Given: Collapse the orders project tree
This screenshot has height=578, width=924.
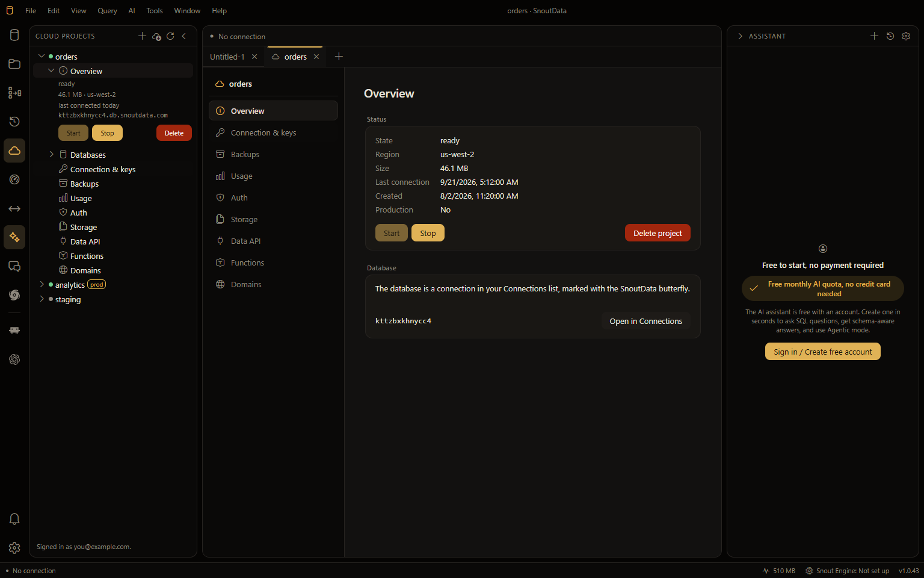Looking at the screenshot, I should click(42, 56).
